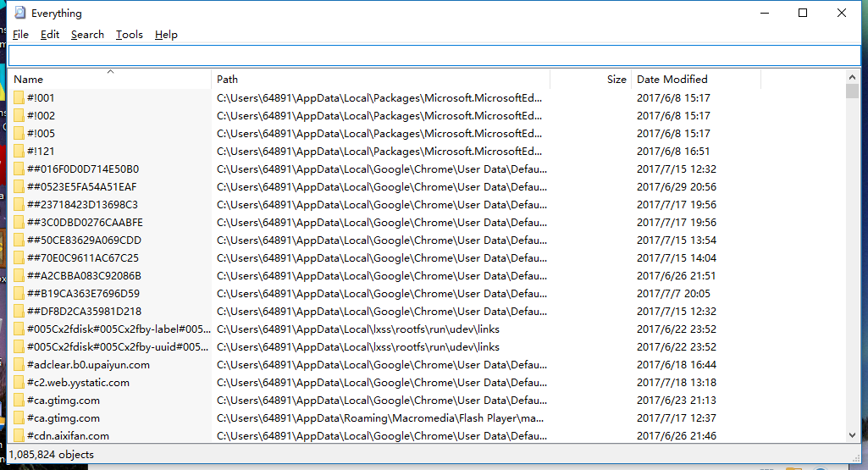Click folder icon beside #adclear.b0.upaiyun.com
Screen dimensions: 868x470
[19, 365]
